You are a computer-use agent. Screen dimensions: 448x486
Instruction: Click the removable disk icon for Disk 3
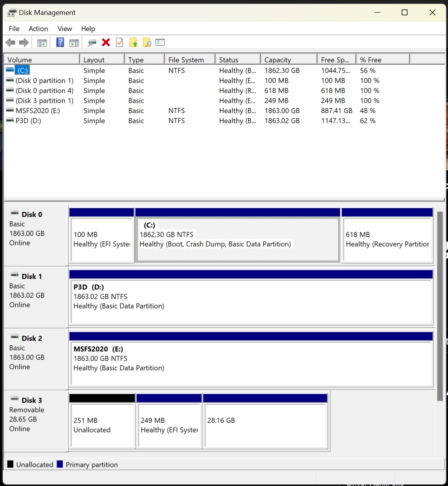(14, 400)
